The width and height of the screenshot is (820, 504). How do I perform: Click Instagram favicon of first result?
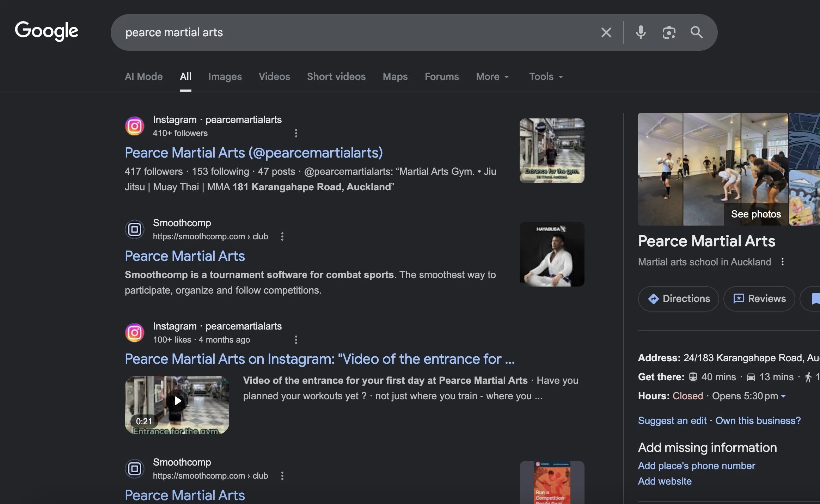pos(135,126)
